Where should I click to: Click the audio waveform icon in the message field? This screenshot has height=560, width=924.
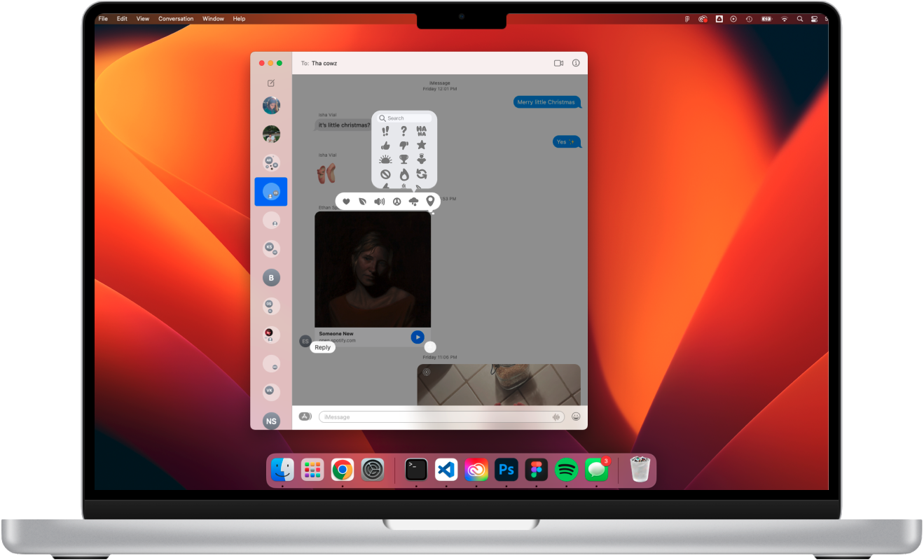coord(556,416)
